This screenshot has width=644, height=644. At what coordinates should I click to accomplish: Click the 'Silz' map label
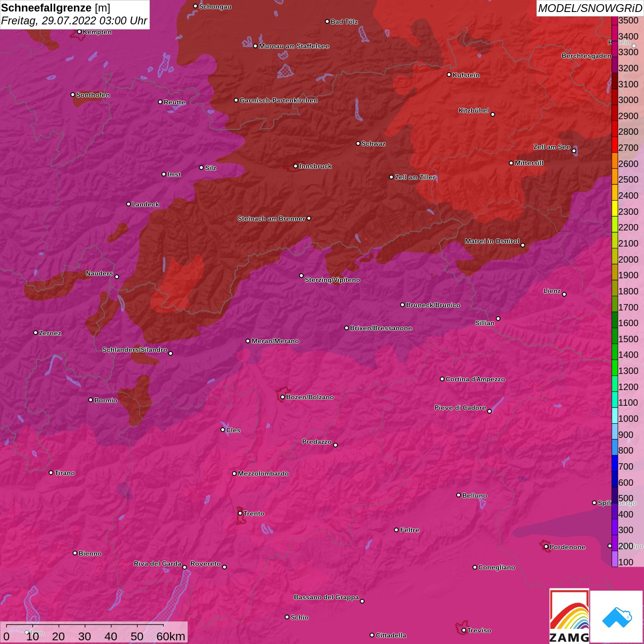[211, 168]
